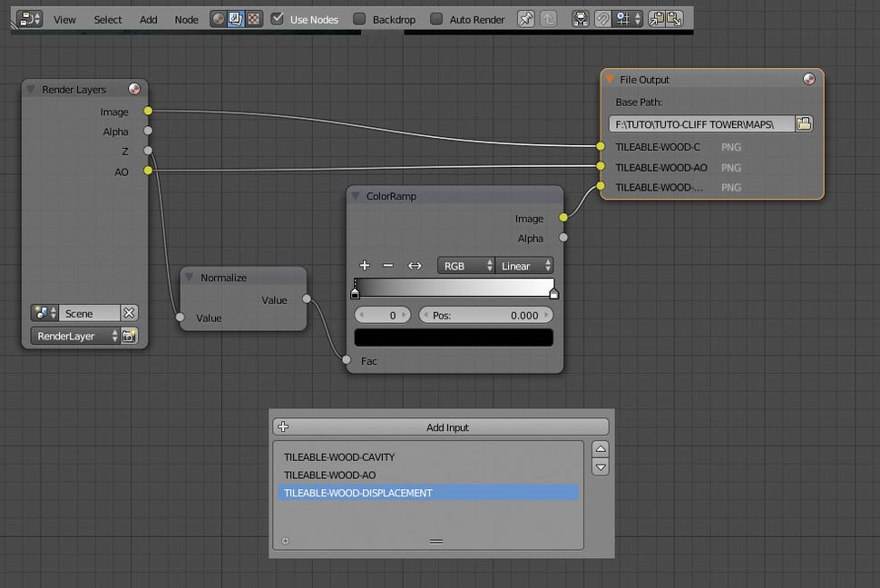Copy selected nodes via clipboard icon

pyautogui.click(x=657, y=19)
